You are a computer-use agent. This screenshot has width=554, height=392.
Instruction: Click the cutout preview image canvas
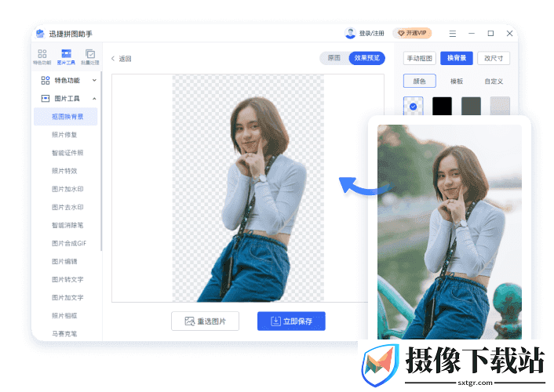coord(248,188)
